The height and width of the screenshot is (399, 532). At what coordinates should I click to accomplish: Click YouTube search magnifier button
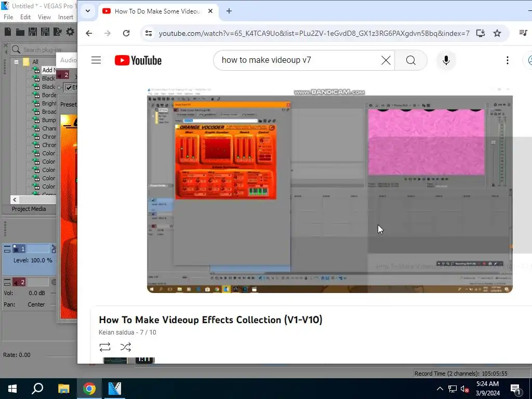411,60
